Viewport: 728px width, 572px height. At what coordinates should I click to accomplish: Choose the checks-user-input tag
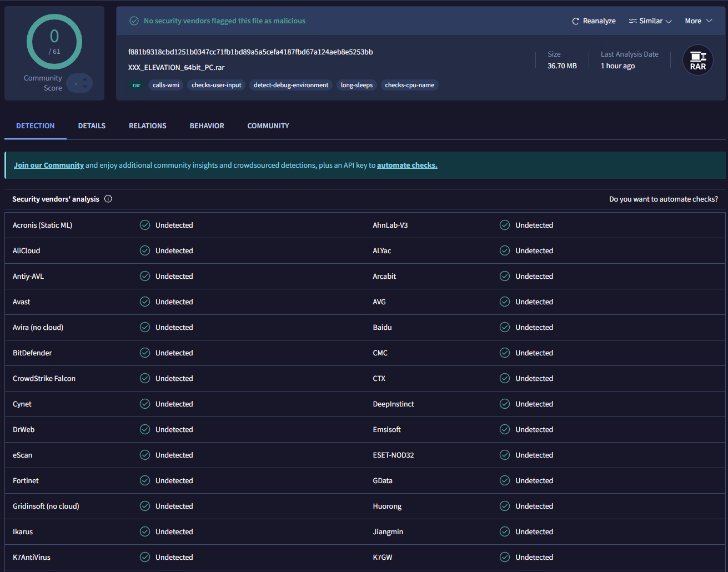(217, 85)
